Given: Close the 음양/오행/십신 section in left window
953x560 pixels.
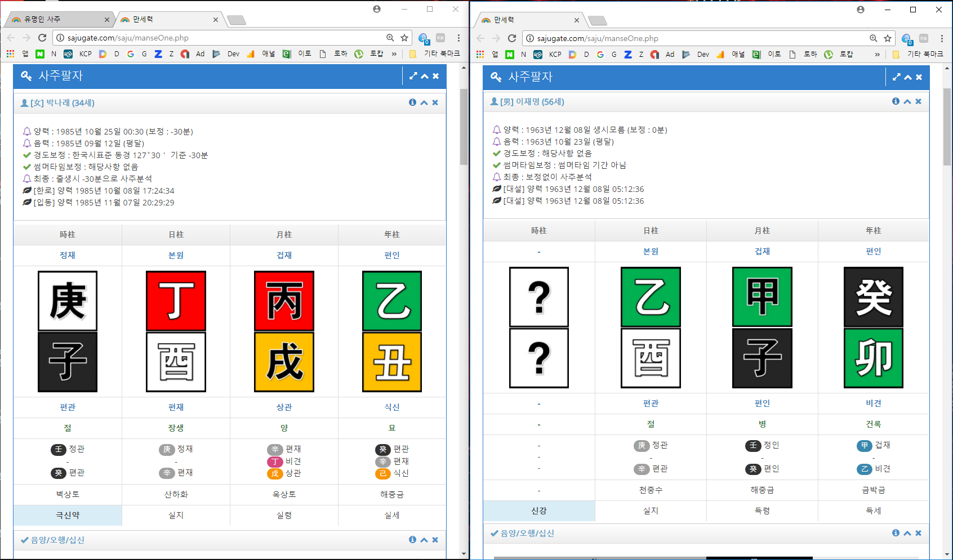Looking at the screenshot, I should pyautogui.click(x=435, y=540).
